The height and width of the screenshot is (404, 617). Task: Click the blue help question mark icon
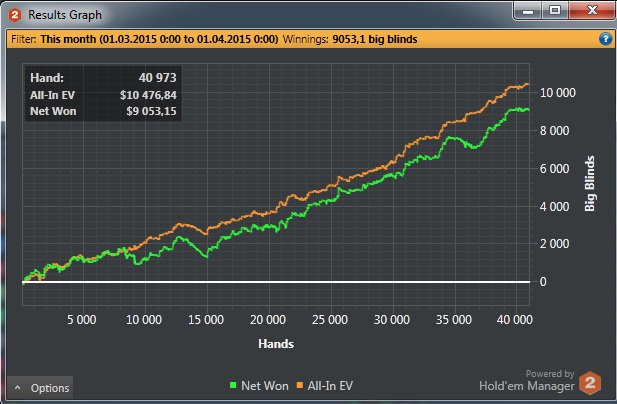click(606, 39)
